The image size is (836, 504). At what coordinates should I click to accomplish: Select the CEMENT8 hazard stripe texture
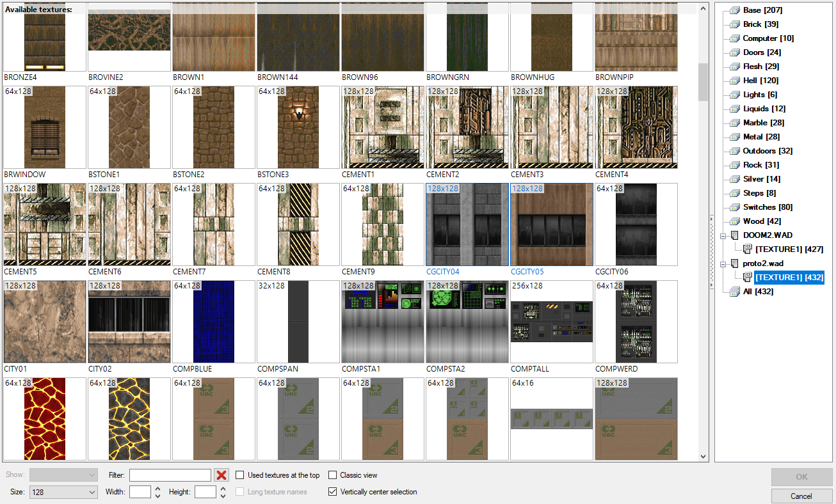[x=298, y=224]
